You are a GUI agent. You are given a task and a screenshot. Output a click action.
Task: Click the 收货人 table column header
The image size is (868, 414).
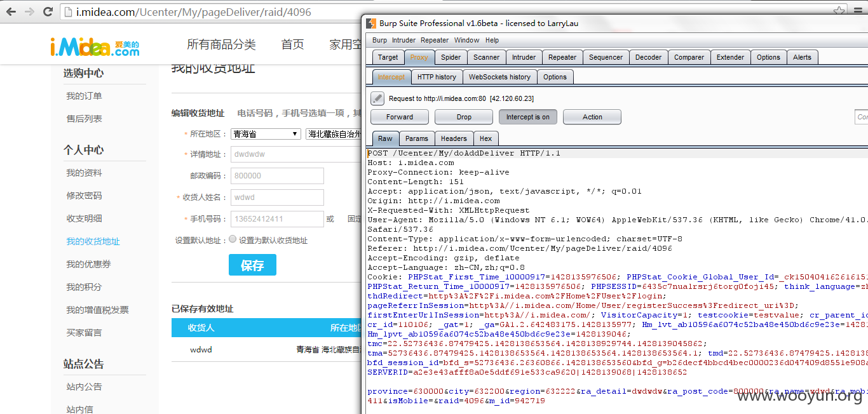[201, 328]
